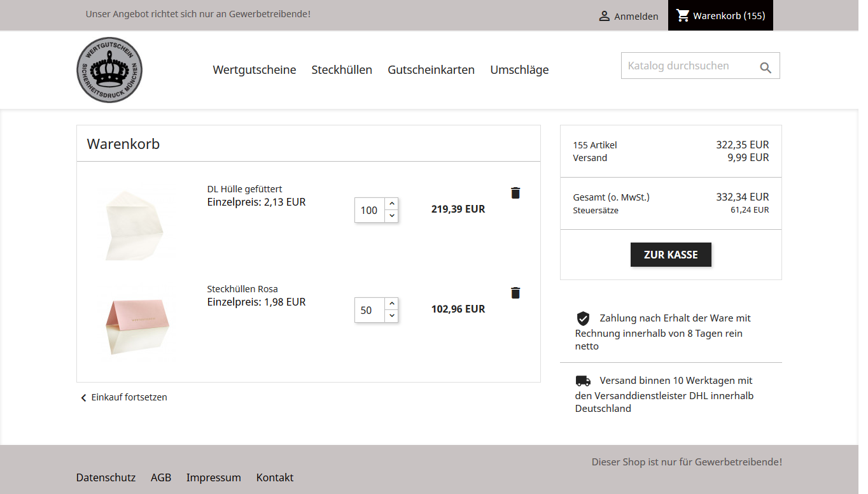The width and height of the screenshot is (868, 494).
Task: Open the Gutscheinkarten category
Action: click(431, 70)
